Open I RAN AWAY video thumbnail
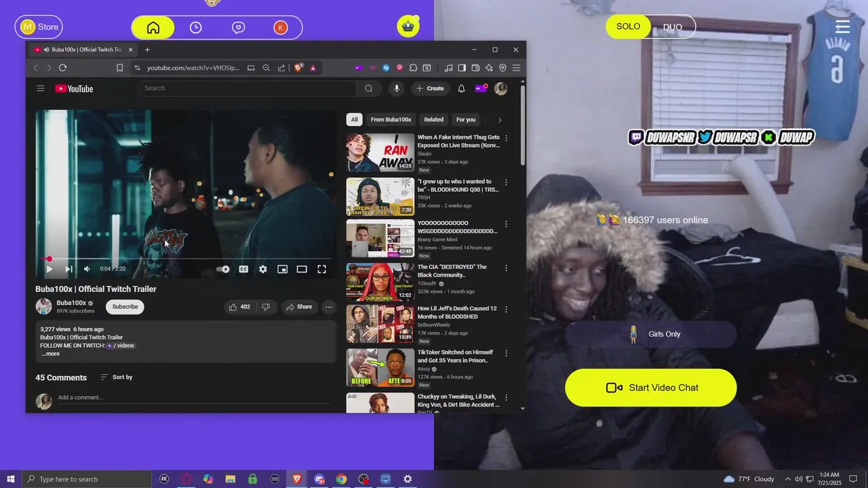This screenshot has width=868, height=488. [380, 152]
